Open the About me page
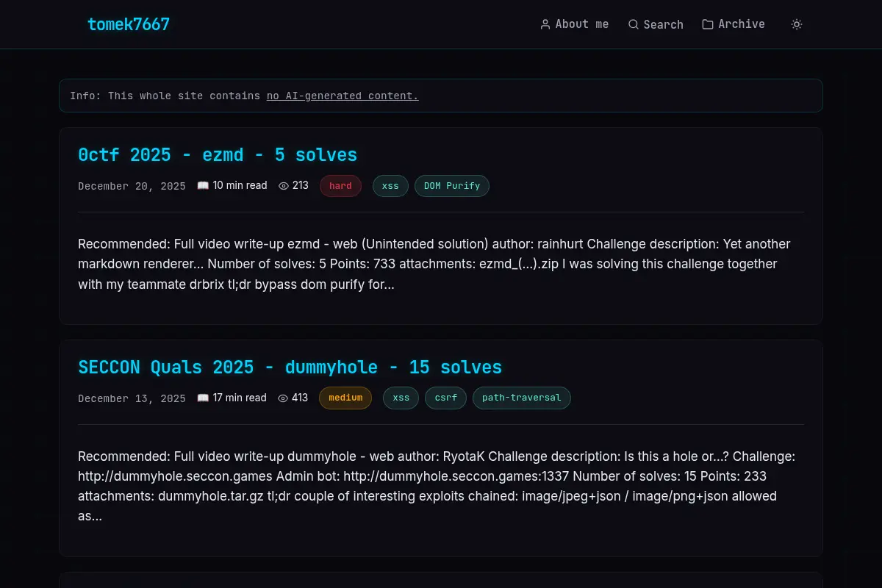This screenshot has height=588, width=882. pyautogui.click(x=575, y=24)
